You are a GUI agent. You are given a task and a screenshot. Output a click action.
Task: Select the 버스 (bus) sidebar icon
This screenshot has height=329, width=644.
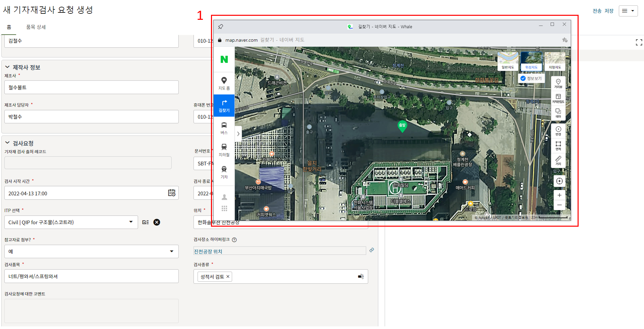[224, 128]
